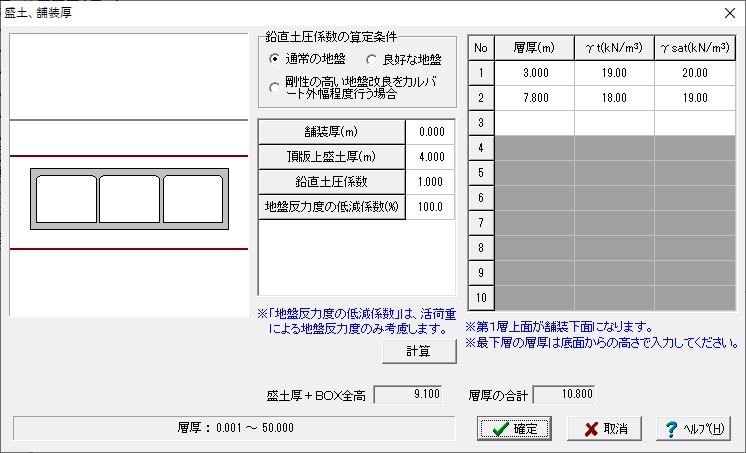Click status text 層厚：0.001～50.000
746x453 pixels.
(x=235, y=428)
